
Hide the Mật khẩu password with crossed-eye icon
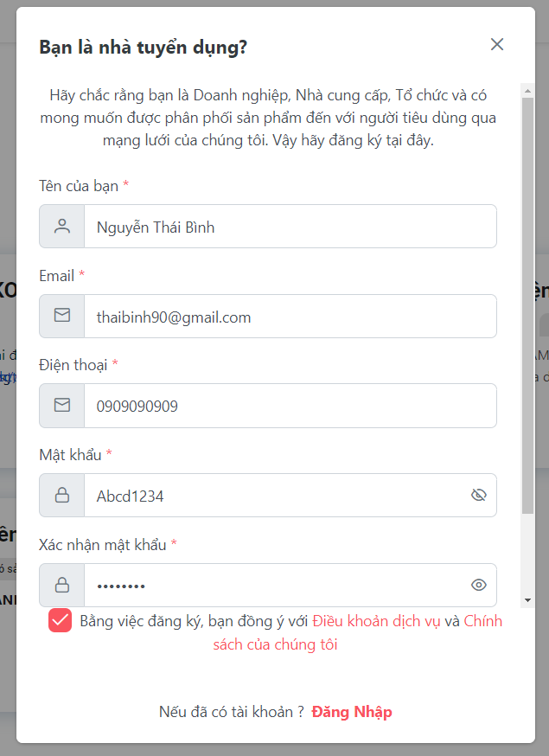point(479,495)
